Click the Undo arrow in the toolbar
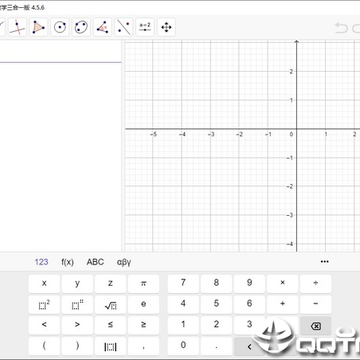 341,28
